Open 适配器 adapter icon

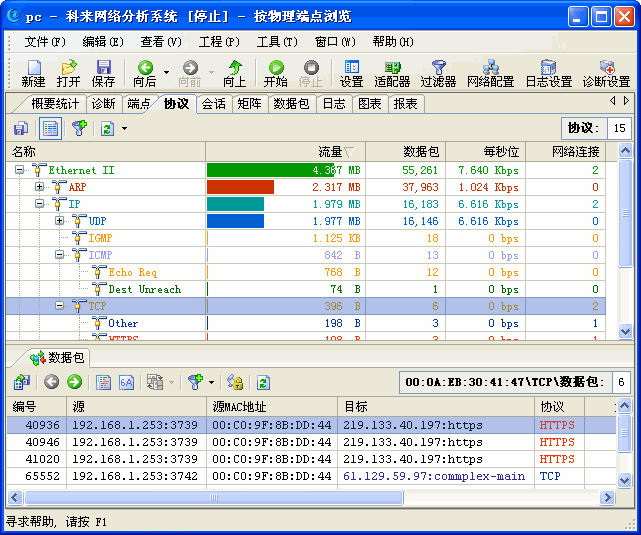click(392, 74)
